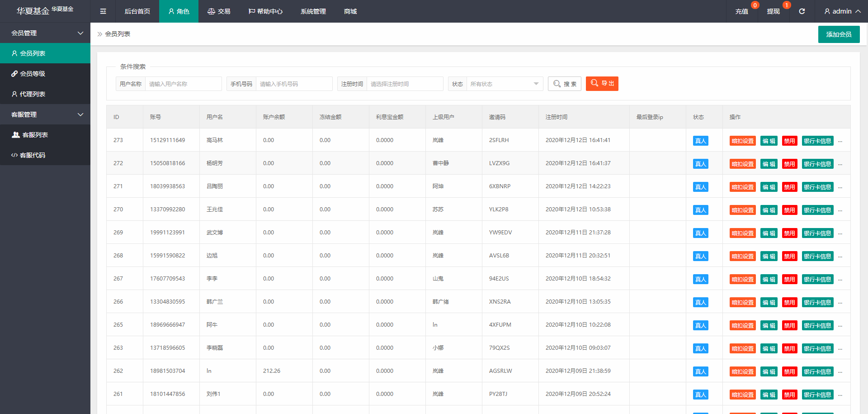The image size is (868, 414).
Task: Open the 帮助中心 menu
Action: tap(265, 11)
